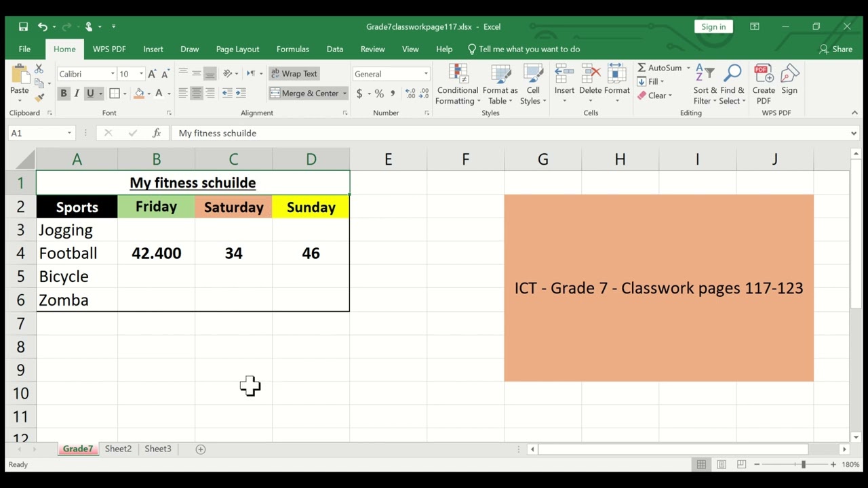Click the Save icon in title bar

[x=23, y=26]
